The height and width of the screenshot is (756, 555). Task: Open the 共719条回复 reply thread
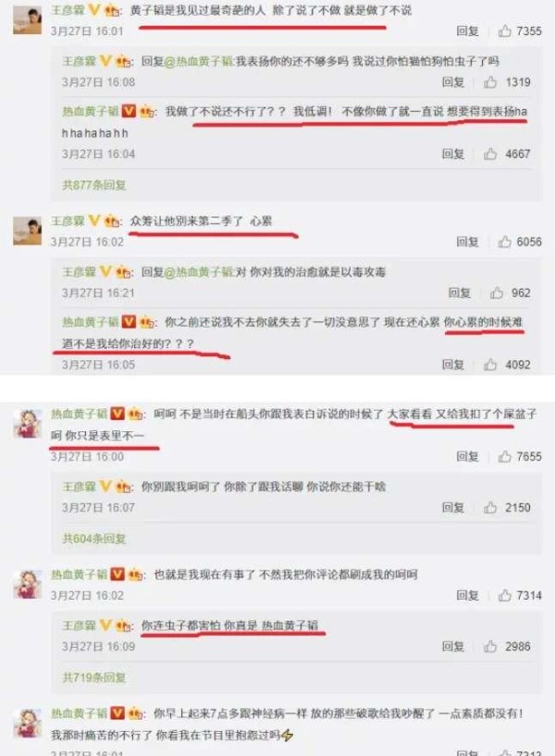coord(94,677)
